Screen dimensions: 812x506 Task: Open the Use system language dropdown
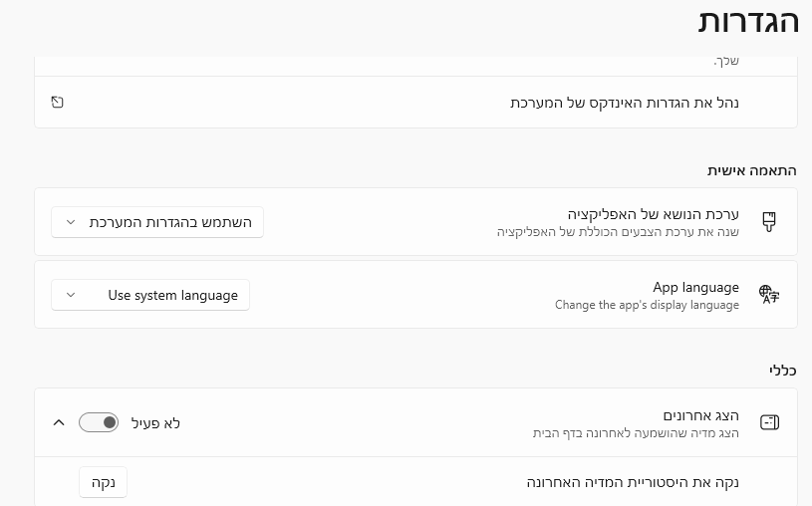click(150, 295)
